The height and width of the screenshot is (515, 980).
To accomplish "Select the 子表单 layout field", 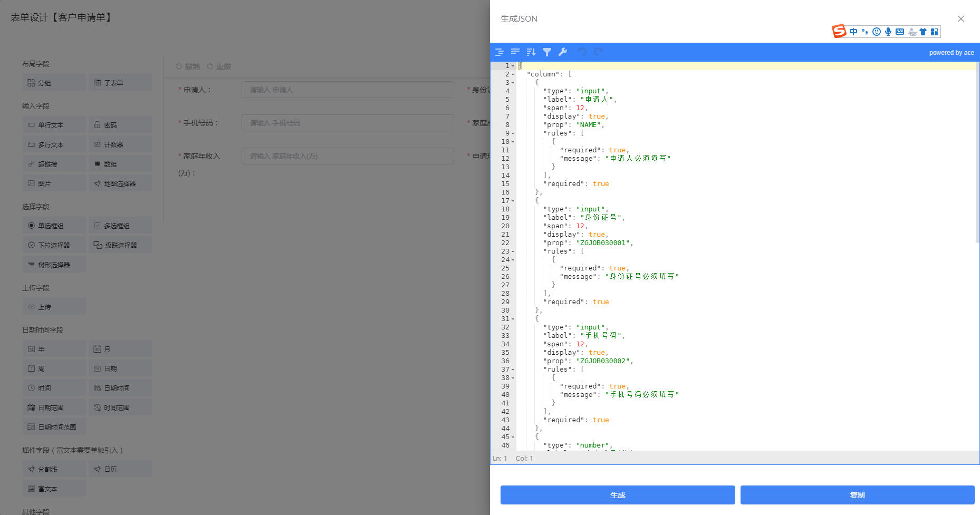I will pyautogui.click(x=120, y=83).
